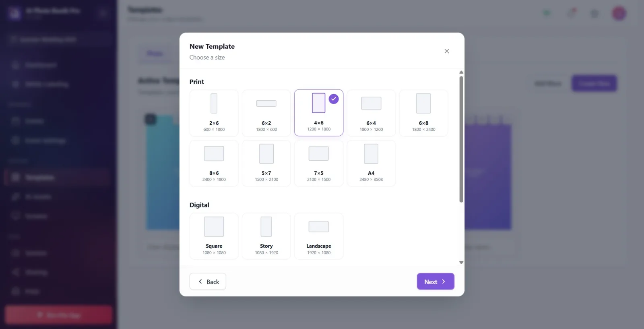Select the 2×6 print size card

(x=214, y=113)
